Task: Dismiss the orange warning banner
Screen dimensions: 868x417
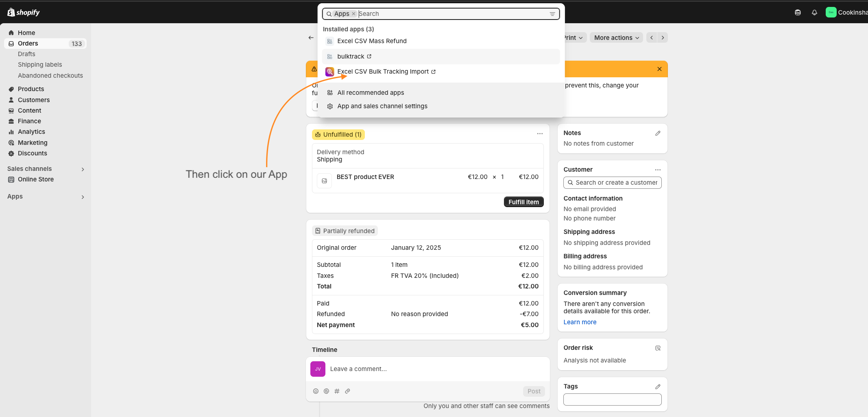Action: [659, 69]
